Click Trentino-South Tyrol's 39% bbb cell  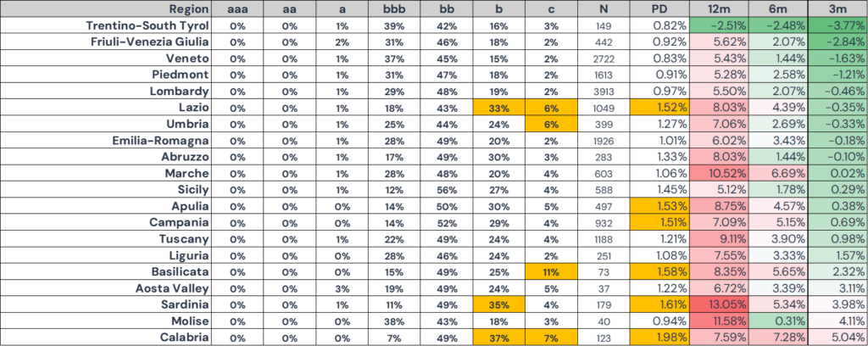pos(393,25)
